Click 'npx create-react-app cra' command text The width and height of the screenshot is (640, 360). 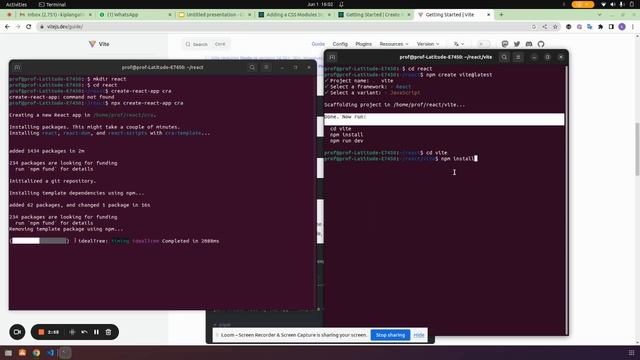click(x=147, y=103)
